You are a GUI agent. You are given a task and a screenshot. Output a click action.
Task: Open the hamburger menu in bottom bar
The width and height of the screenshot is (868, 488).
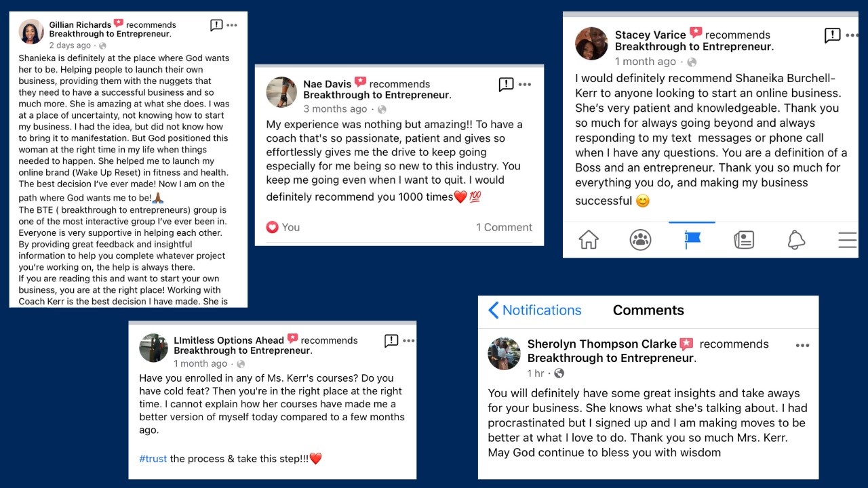tap(848, 240)
